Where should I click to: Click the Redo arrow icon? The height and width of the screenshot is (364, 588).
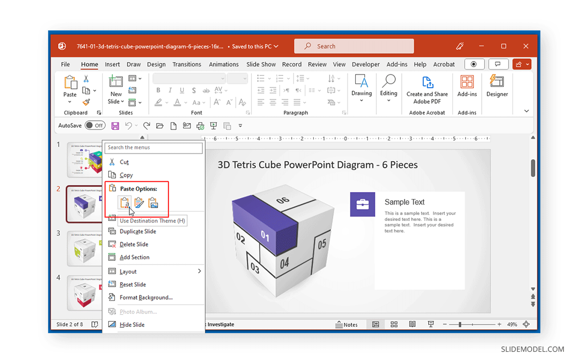(146, 126)
